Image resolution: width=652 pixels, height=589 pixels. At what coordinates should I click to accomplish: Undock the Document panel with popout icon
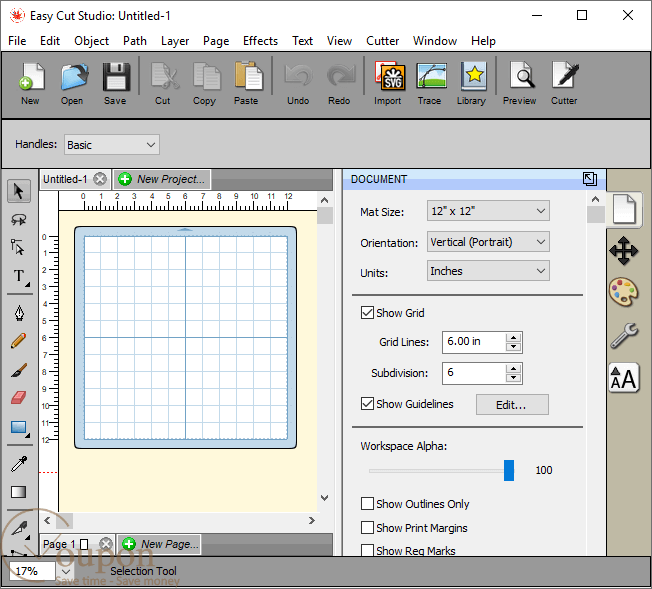(x=590, y=179)
